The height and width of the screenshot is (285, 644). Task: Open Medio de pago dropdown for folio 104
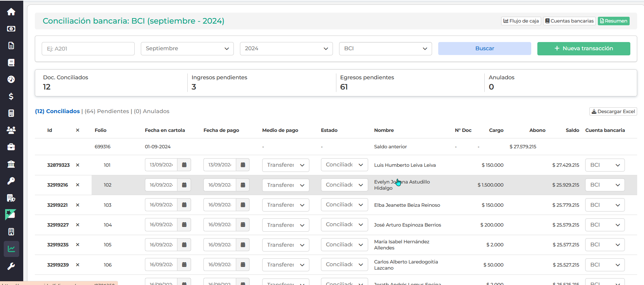286,225
